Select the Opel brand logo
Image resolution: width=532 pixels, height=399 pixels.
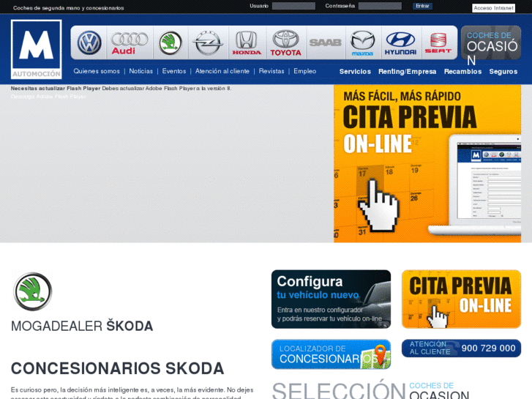pyautogui.click(x=208, y=42)
